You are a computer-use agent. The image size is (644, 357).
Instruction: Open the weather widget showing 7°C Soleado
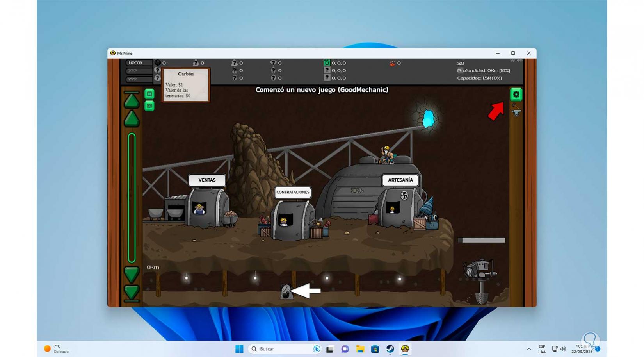[57, 349]
